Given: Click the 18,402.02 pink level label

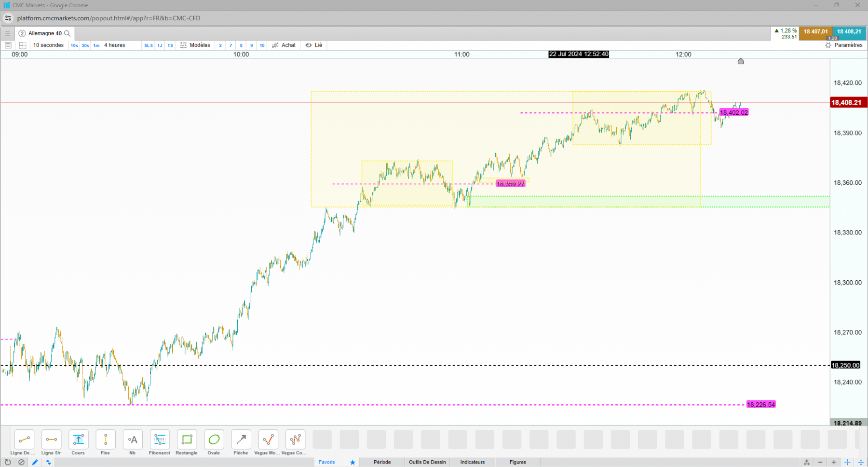Looking at the screenshot, I should (x=733, y=112).
